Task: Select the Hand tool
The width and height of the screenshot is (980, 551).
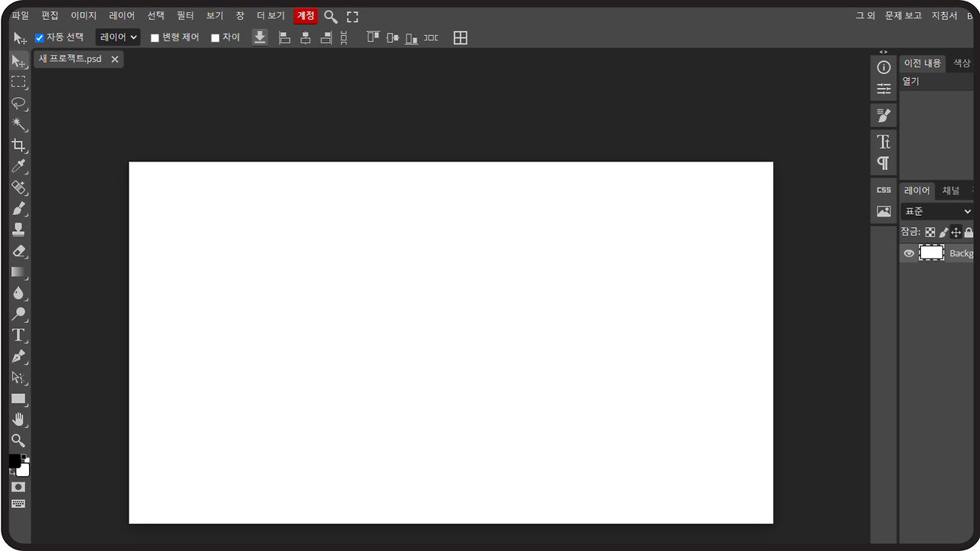Action: click(x=19, y=419)
